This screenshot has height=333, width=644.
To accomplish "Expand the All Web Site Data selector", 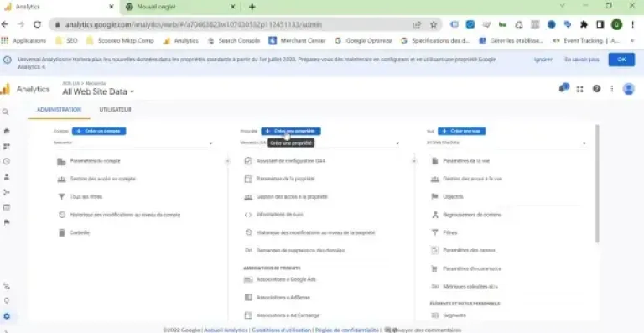I will tap(98, 91).
